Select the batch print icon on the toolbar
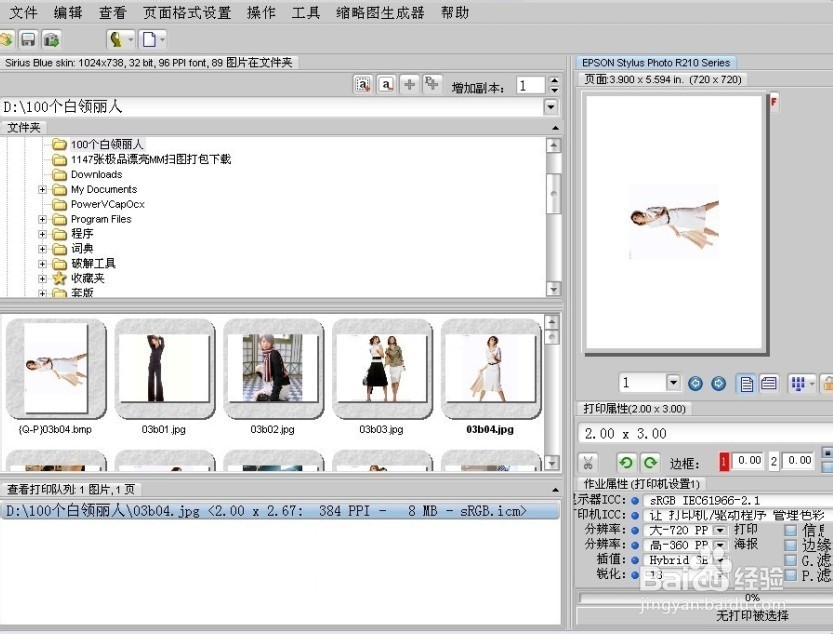 pyautogui.click(x=51, y=38)
